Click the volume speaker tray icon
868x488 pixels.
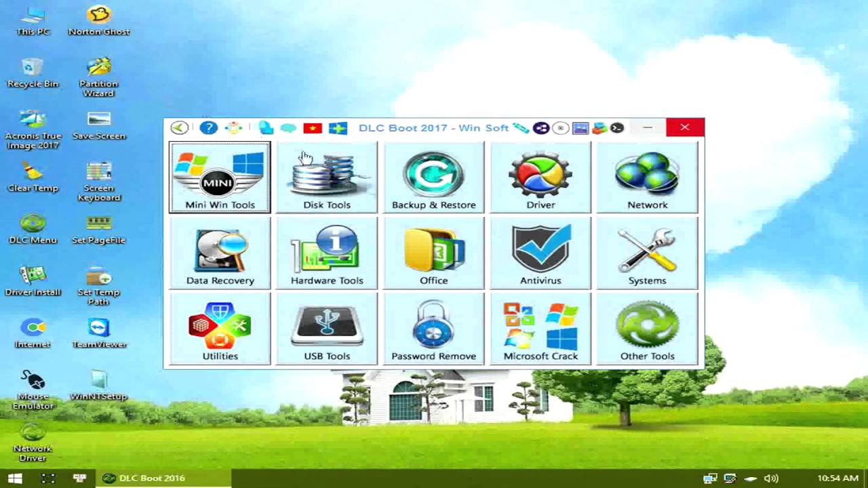pyautogui.click(x=770, y=479)
